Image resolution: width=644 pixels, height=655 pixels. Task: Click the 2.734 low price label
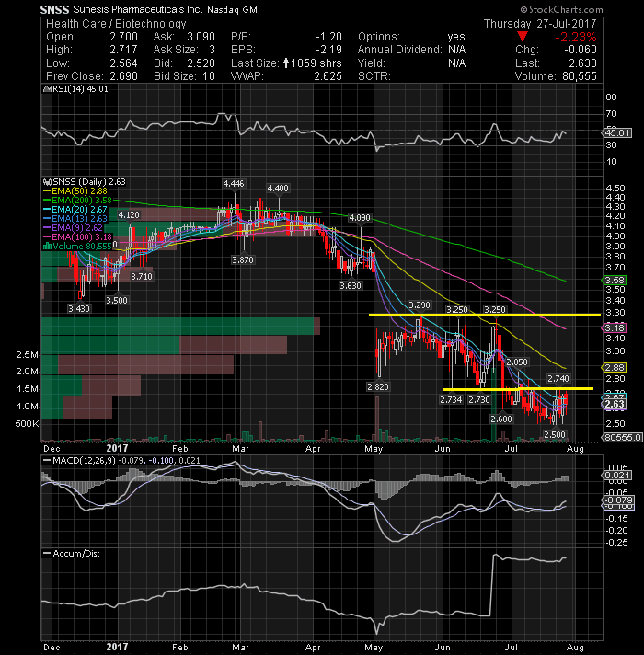coord(451,400)
